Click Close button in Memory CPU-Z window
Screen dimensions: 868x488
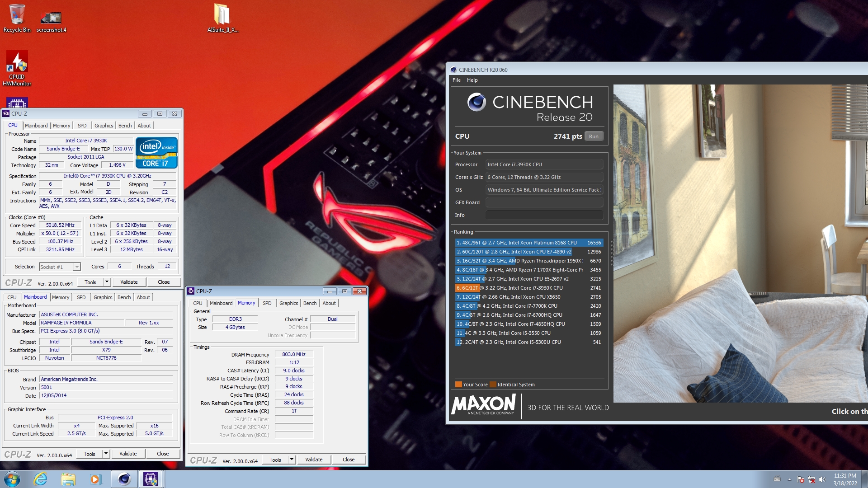349,460
